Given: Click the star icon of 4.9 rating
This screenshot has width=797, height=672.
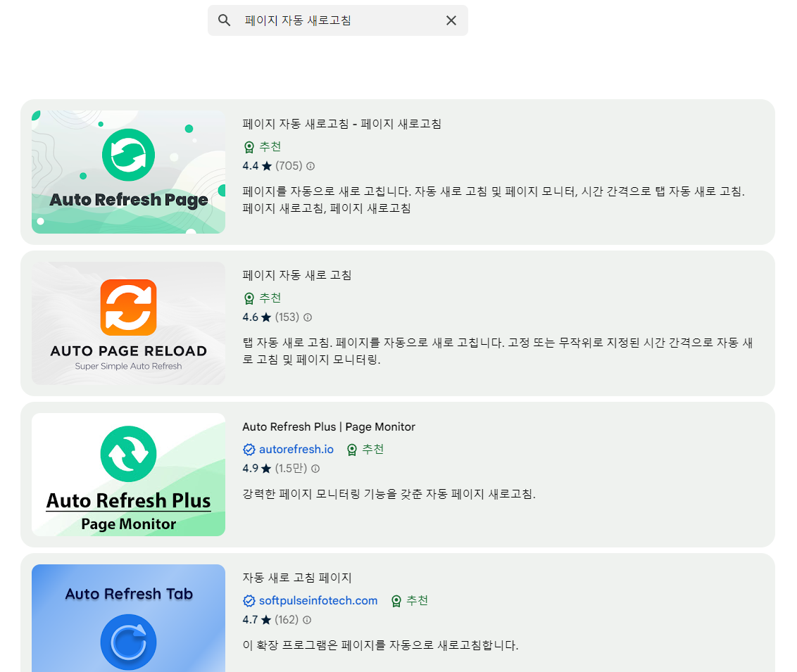Looking at the screenshot, I should pos(266,469).
